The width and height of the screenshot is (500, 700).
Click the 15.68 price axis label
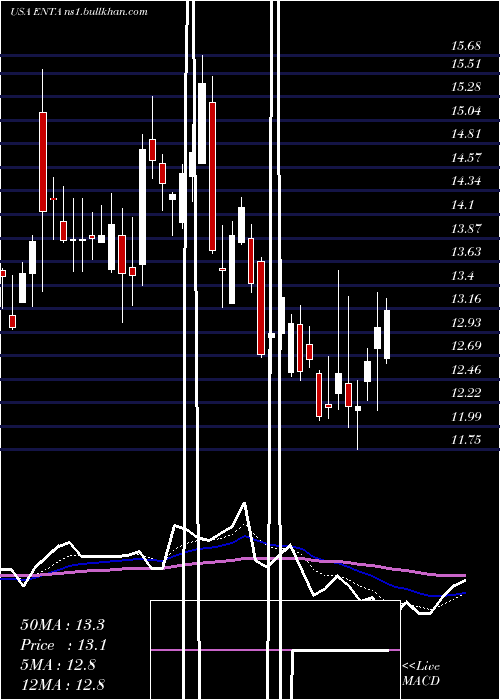(466, 46)
